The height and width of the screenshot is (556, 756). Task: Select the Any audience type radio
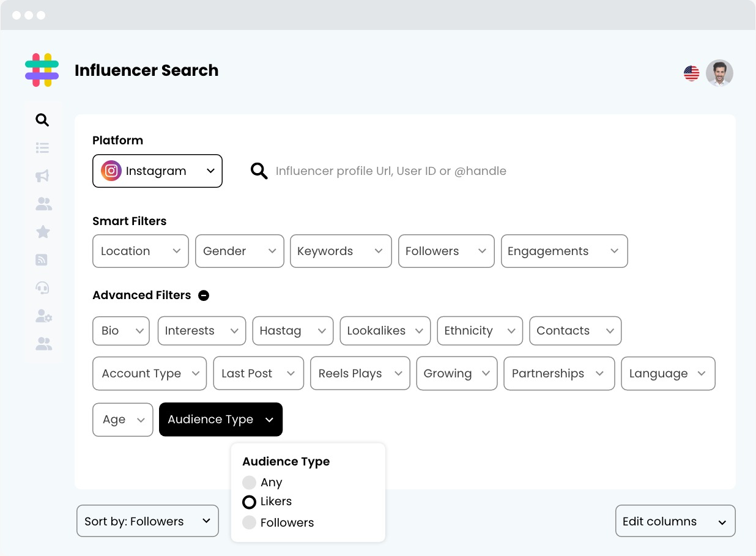pos(249,483)
